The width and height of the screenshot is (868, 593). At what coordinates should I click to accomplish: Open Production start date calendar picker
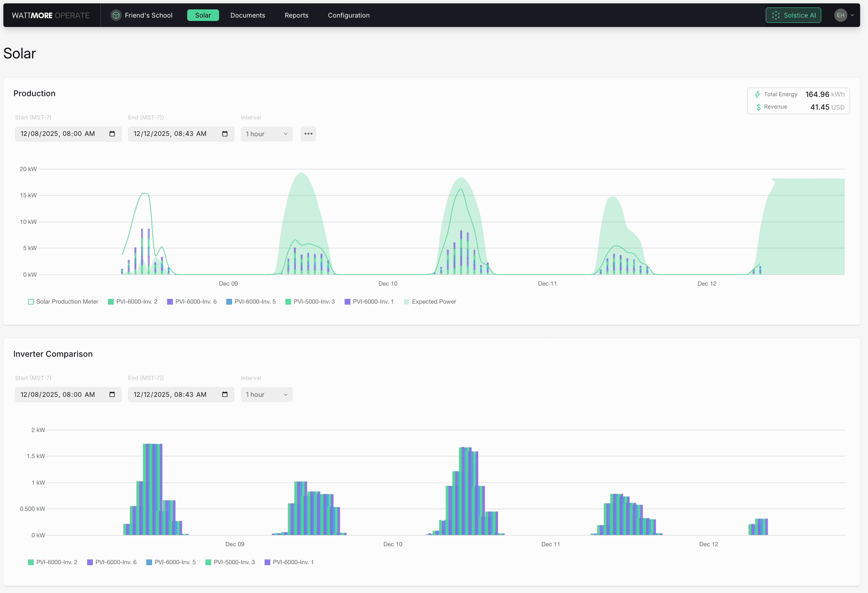[x=112, y=134]
